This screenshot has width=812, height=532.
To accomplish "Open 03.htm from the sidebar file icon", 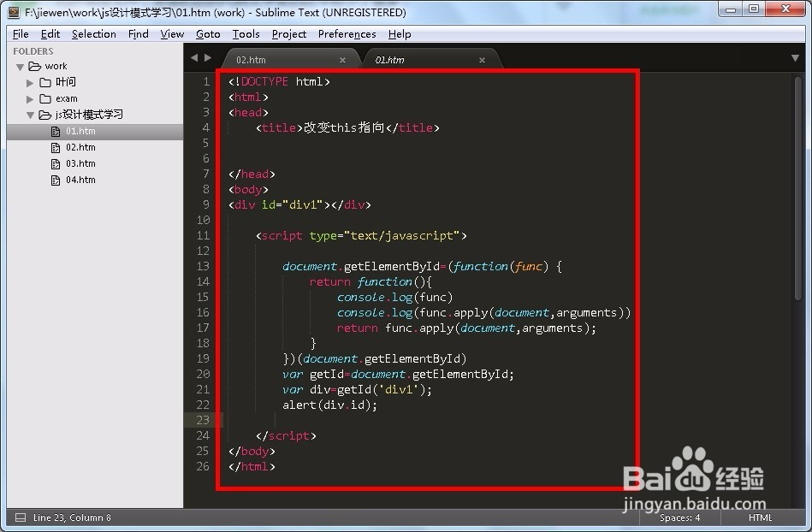I will point(54,163).
